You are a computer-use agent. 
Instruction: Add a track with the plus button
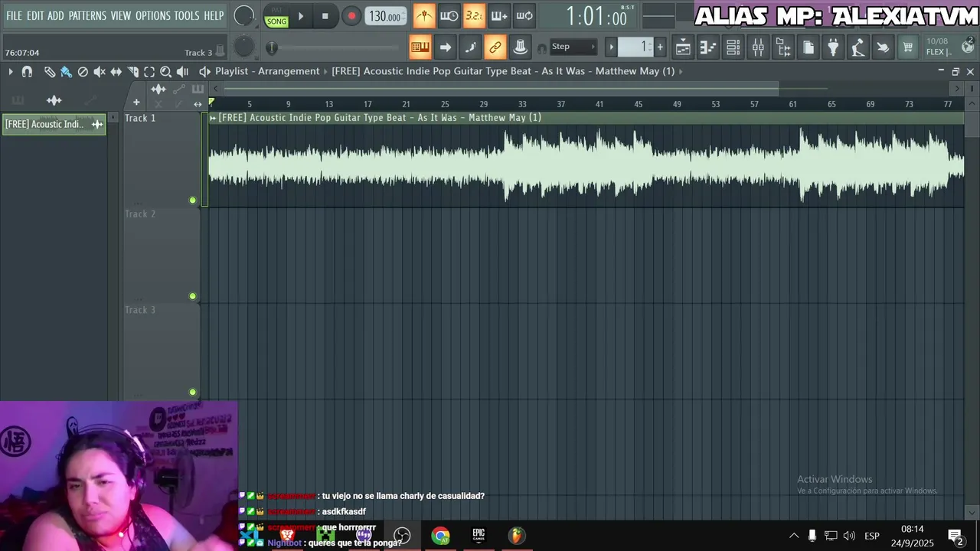tap(136, 102)
